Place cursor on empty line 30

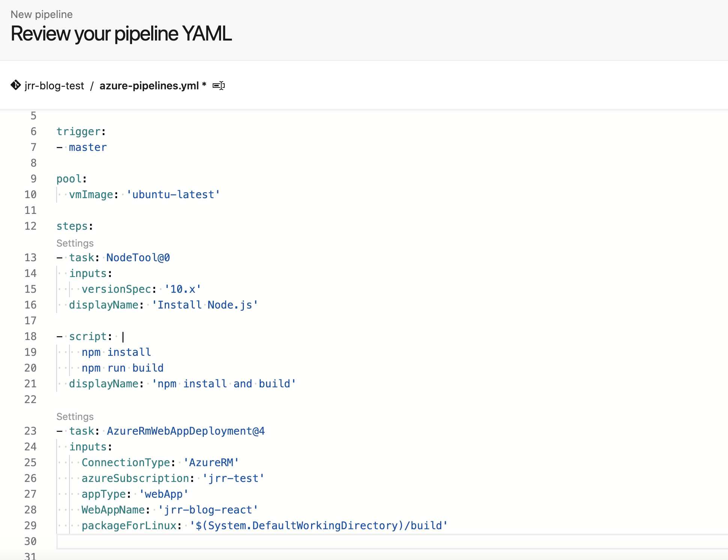tap(225, 541)
